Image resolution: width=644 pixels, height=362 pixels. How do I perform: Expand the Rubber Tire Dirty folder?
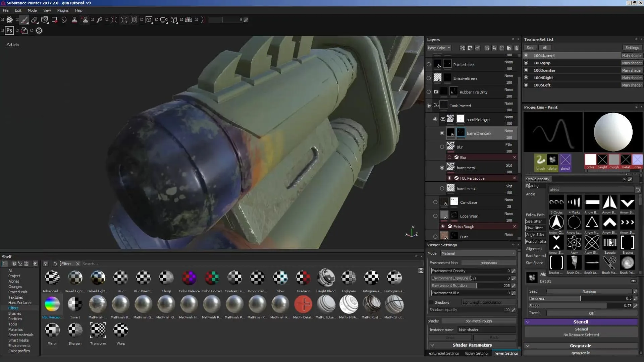(436, 92)
